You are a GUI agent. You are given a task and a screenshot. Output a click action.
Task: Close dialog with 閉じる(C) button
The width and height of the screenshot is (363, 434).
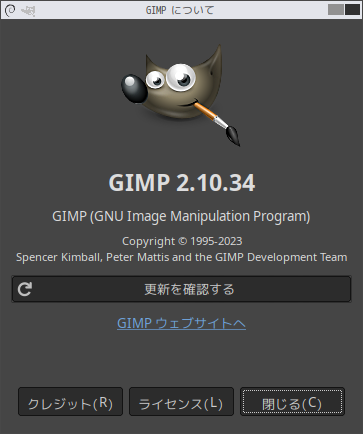pyautogui.click(x=292, y=402)
